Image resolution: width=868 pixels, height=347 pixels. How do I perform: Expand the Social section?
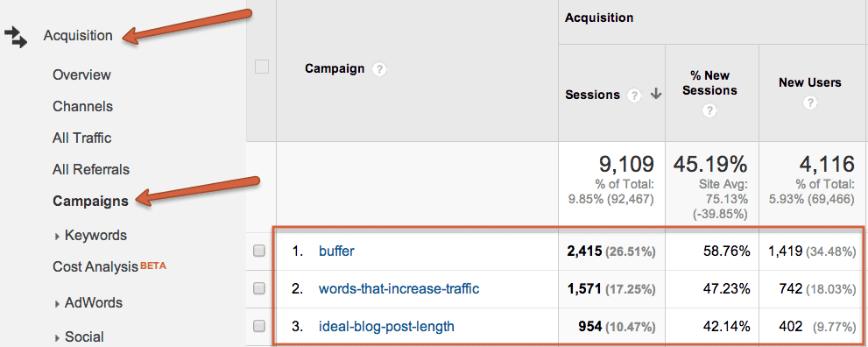tap(79, 336)
